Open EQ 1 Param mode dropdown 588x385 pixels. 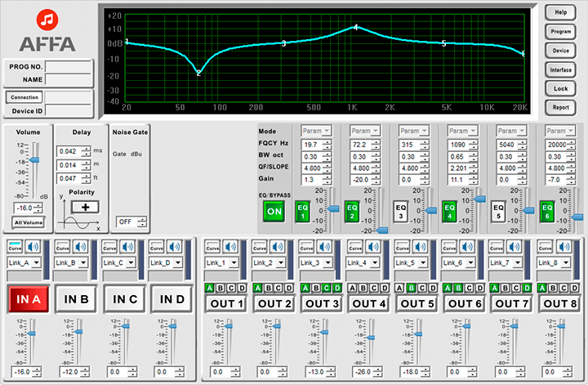tap(316, 131)
